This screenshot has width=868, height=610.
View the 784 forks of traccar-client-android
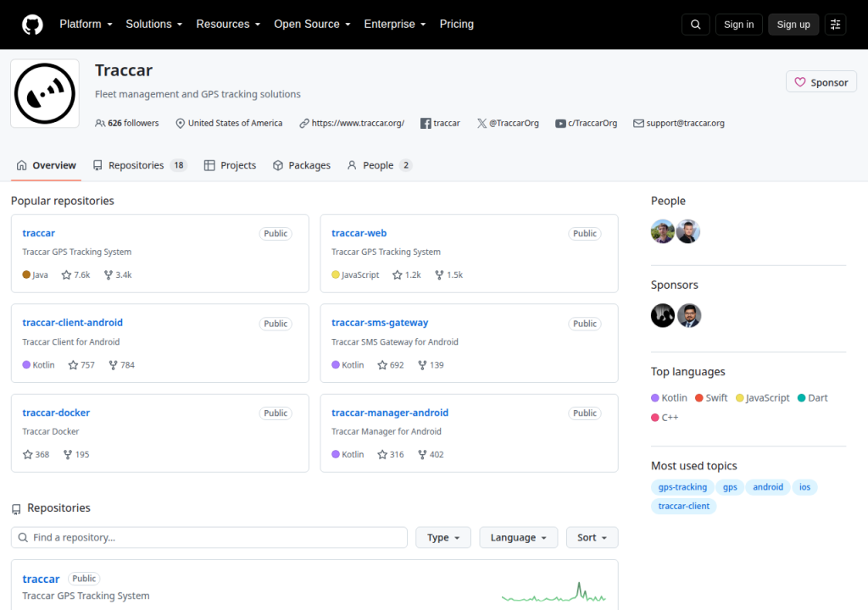pos(122,365)
